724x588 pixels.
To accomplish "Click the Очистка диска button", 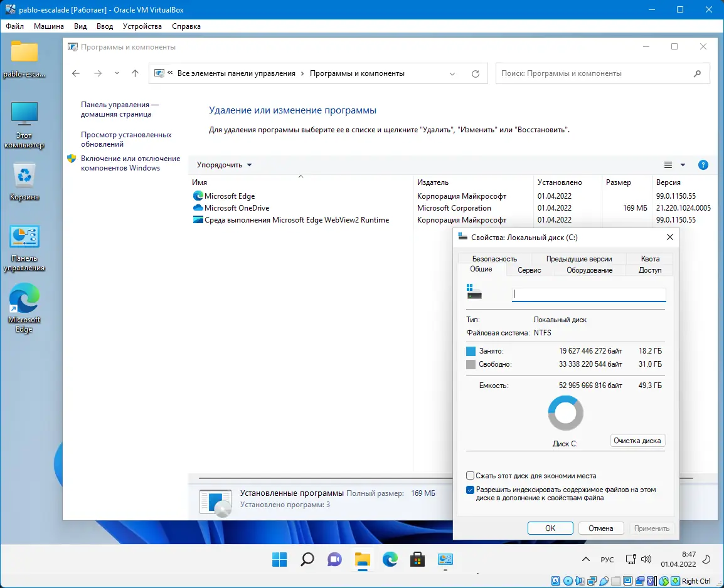I will [637, 441].
